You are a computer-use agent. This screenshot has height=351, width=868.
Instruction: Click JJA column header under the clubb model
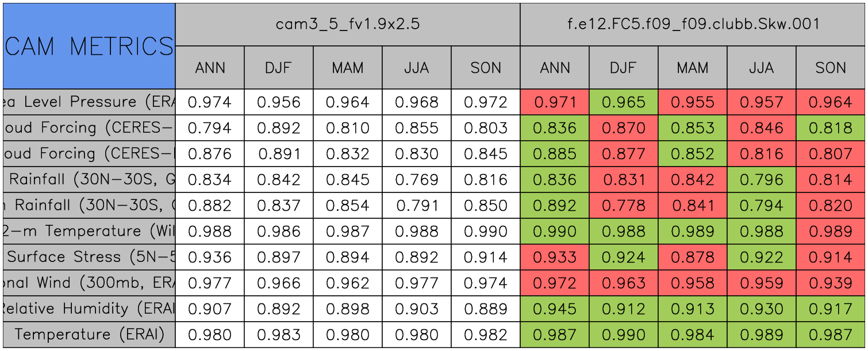tap(761, 68)
